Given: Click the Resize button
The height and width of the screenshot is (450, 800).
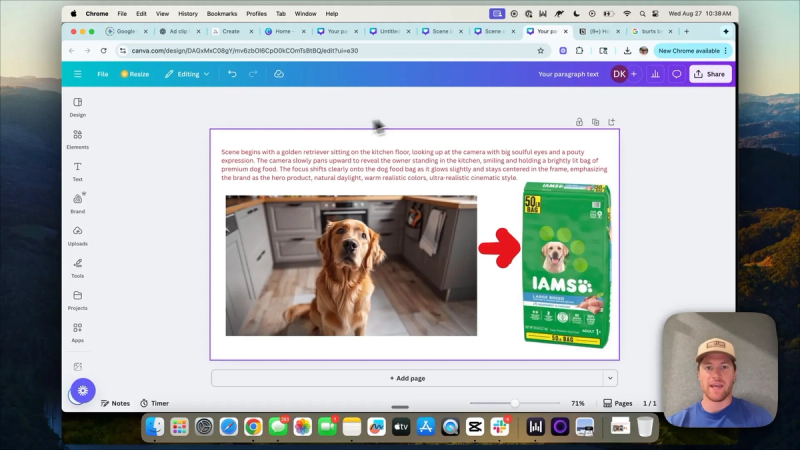Looking at the screenshot, I should pyautogui.click(x=135, y=74).
